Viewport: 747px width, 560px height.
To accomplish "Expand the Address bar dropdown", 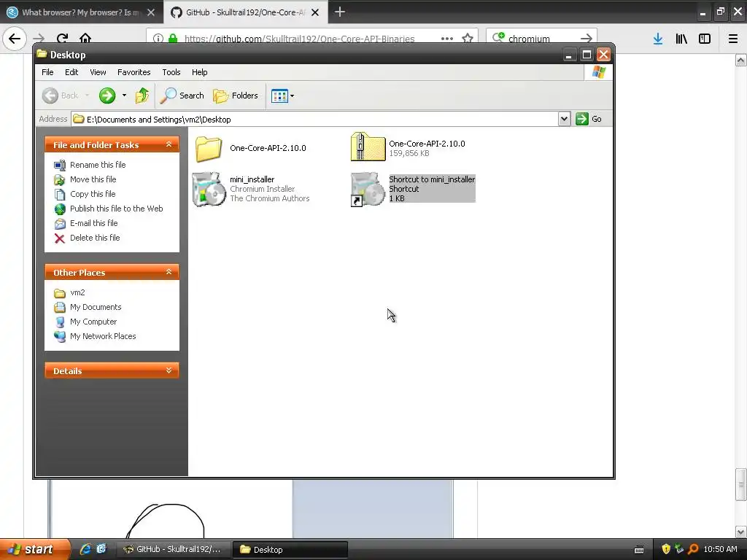I will 564,119.
